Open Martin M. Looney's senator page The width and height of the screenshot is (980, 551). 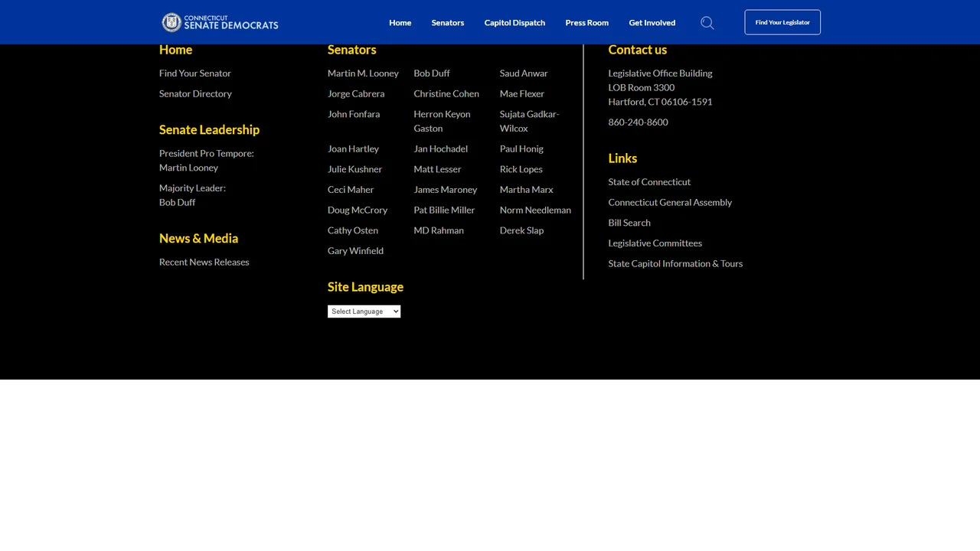[x=363, y=73]
